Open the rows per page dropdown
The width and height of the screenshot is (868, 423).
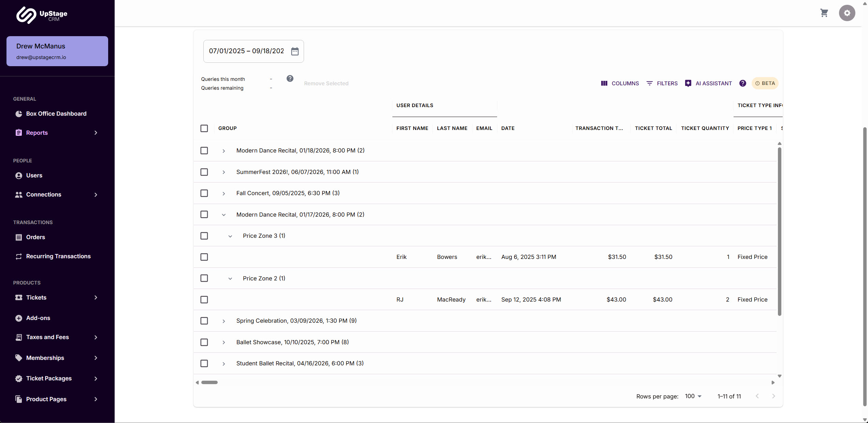693,396
